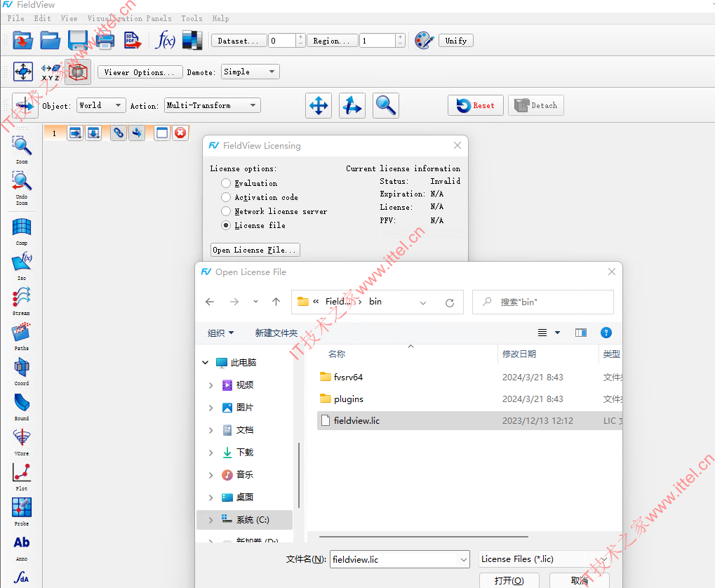Open the Probe tool in sidebar

[22, 507]
